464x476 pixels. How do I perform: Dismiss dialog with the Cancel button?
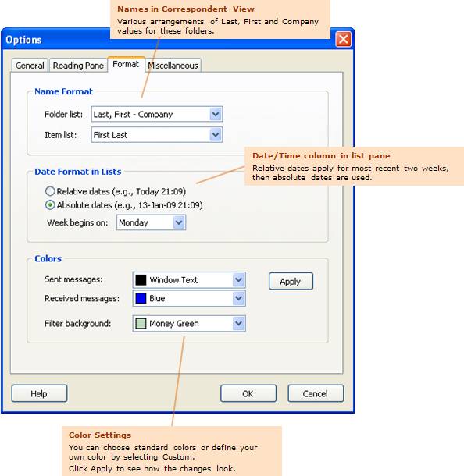coord(316,394)
